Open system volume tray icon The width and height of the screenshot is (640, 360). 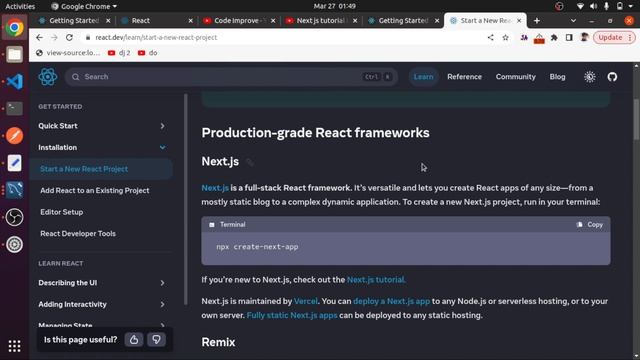pyautogui.click(x=593, y=6)
